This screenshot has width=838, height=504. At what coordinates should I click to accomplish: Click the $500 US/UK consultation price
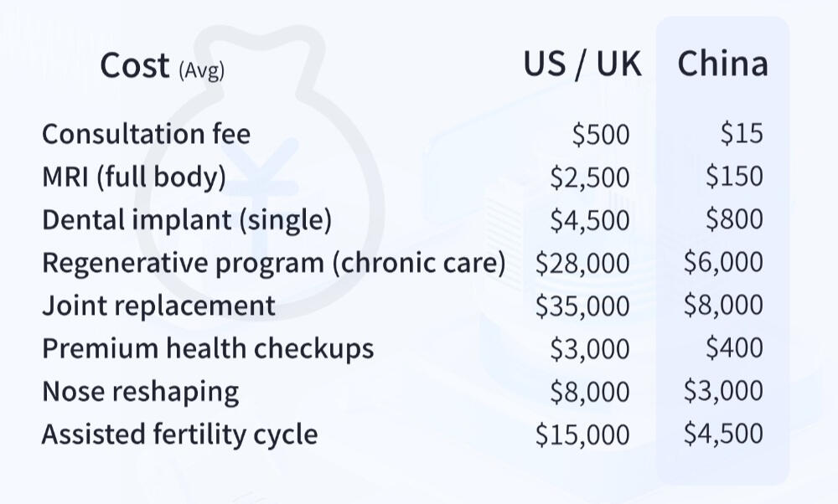coord(600,134)
